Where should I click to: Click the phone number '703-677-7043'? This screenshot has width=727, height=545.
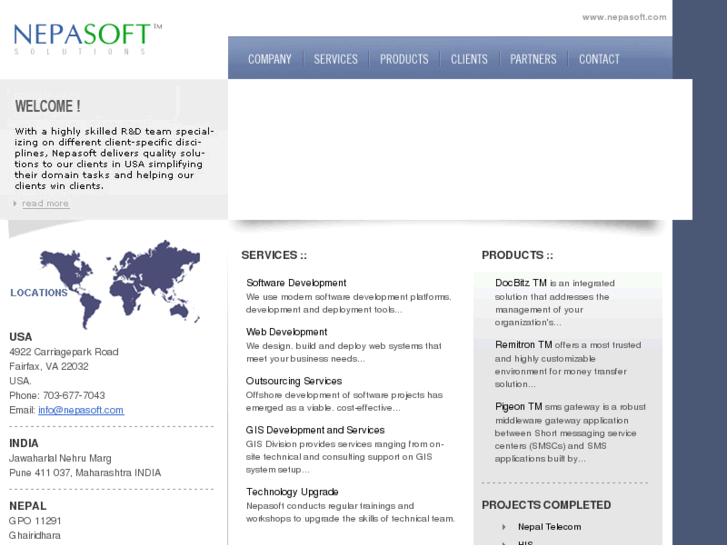(74, 396)
